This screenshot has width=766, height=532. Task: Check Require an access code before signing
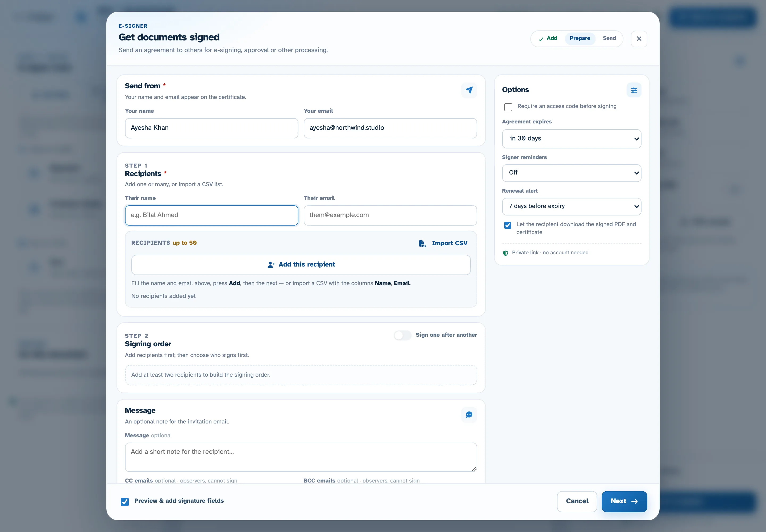point(508,107)
